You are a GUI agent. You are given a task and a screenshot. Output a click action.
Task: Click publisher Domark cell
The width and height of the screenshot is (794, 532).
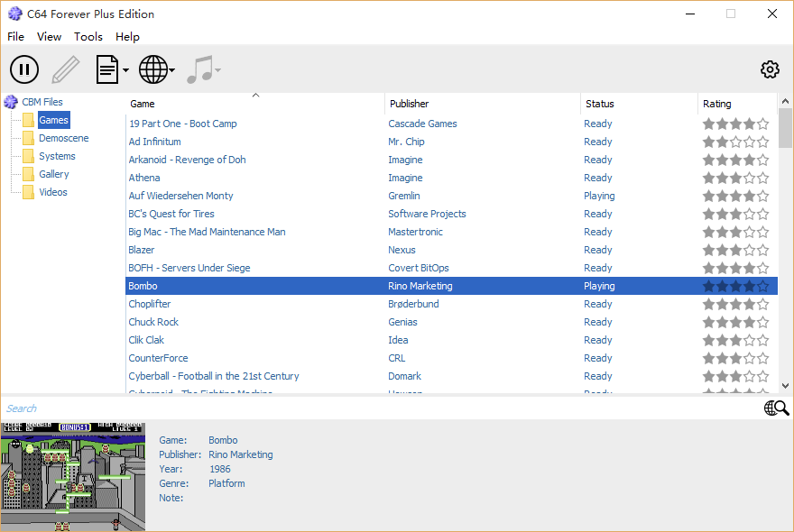tap(404, 376)
